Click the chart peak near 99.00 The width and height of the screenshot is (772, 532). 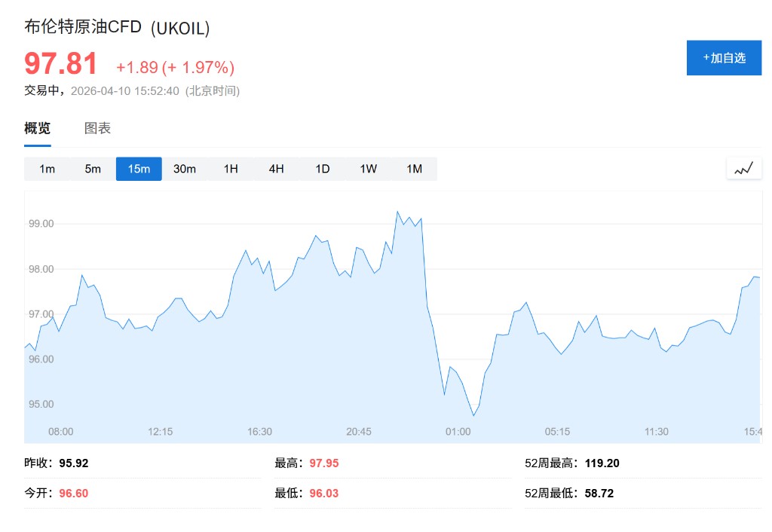coord(397,212)
